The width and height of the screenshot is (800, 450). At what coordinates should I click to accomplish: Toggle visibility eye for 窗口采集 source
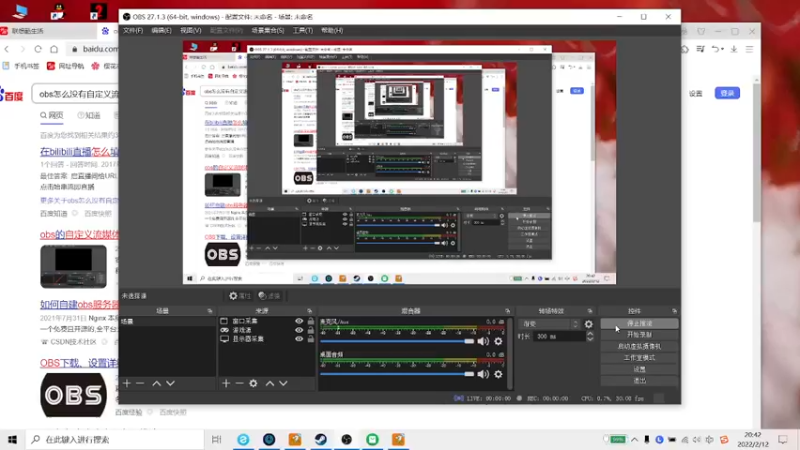pyautogui.click(x=299, y=321)
